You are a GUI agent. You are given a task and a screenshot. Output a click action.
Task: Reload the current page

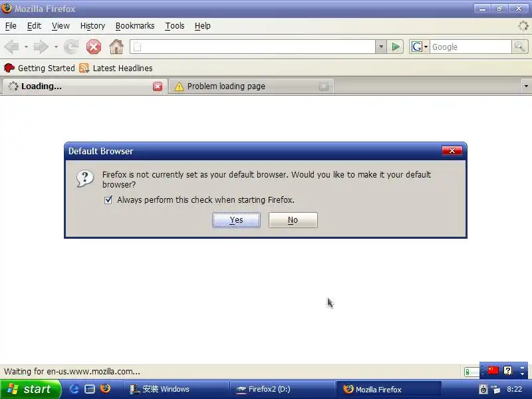(71, 47)
